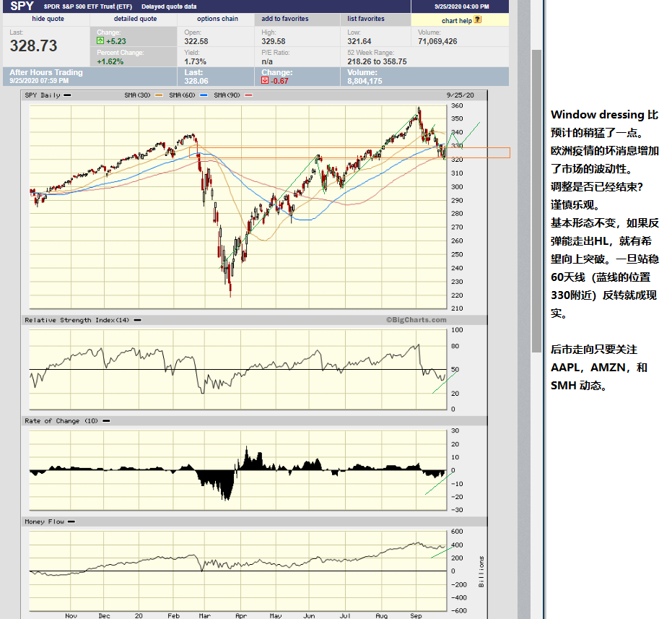Click the red down arrow beside -0.67
The image size is (672, 619).
tap(265, 80)
